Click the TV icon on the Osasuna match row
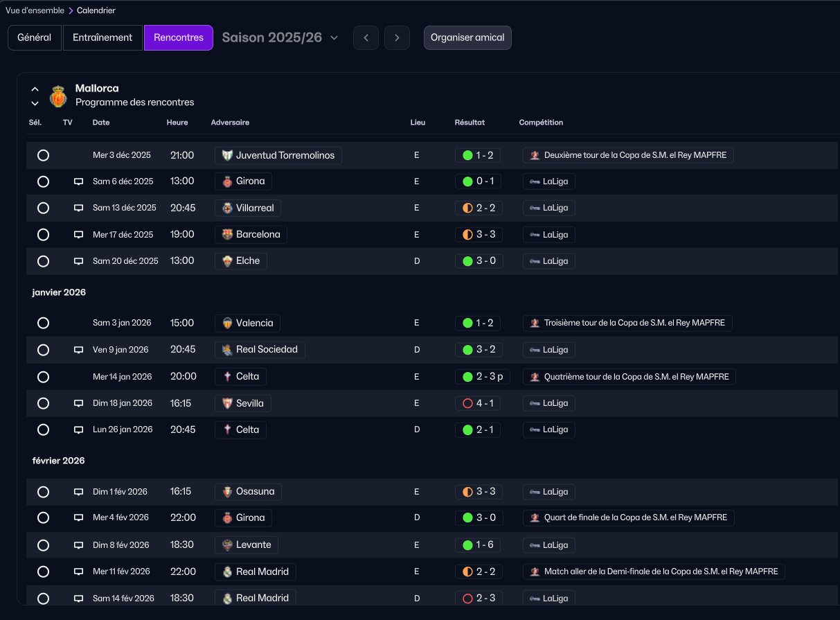This screenshot has width=840, height=620. click(x=79, y=492)
